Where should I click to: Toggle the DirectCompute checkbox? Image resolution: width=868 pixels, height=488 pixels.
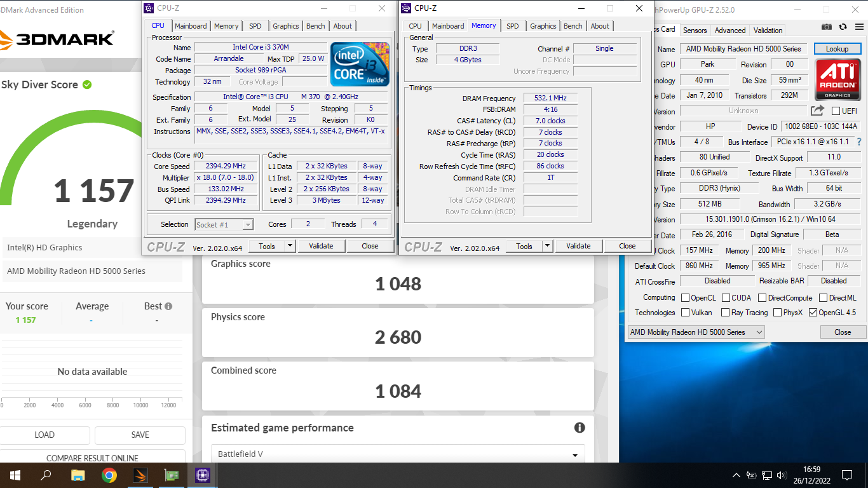762,297
